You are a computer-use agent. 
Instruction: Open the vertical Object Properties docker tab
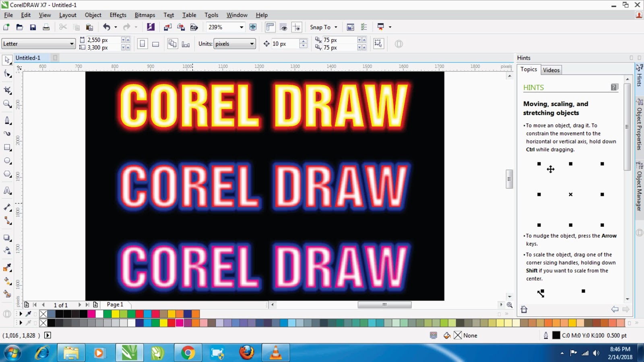point(639,125)
